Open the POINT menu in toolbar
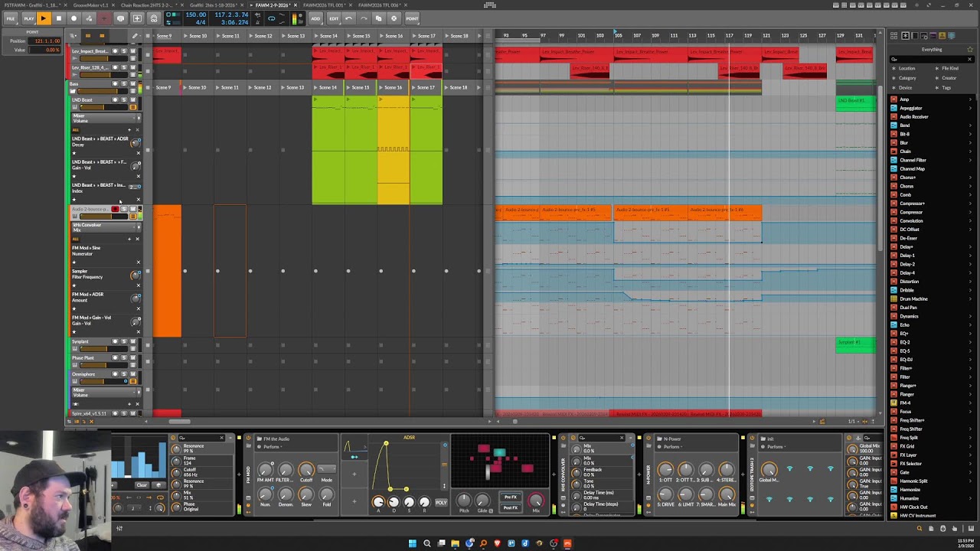This screenshot has width=980, height=551. pyautogui.click(x=412, y=18)
